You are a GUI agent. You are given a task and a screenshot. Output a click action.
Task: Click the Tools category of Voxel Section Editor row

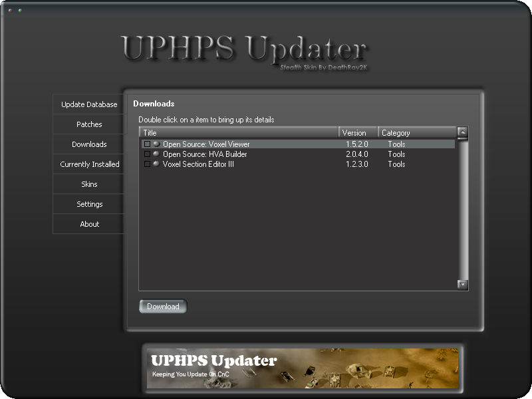[x=396, y=164]
